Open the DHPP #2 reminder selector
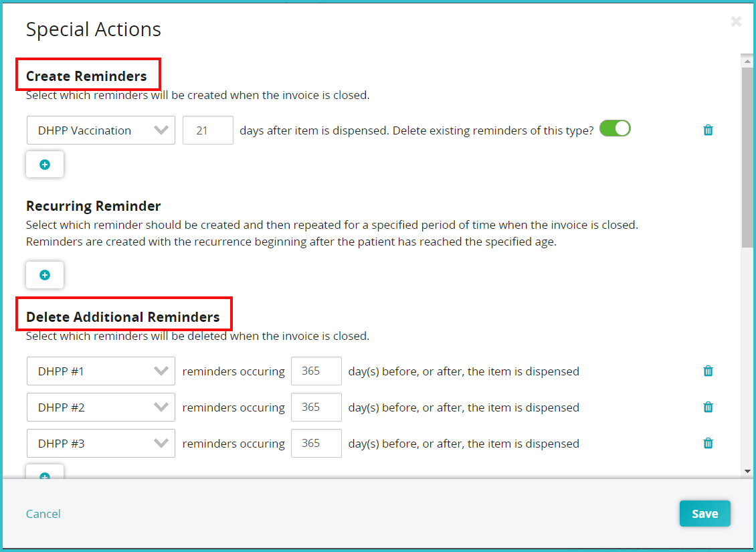The image size is (756, 552). [100, 407]
